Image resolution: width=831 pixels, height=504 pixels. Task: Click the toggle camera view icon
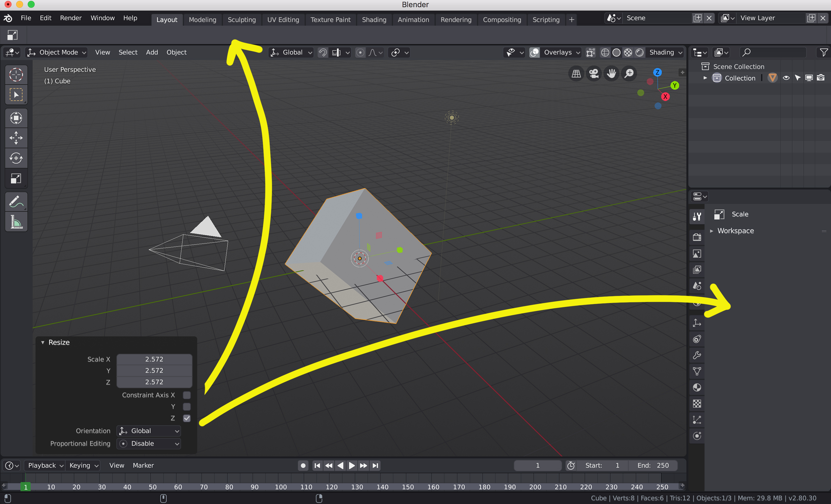(x=593, y=73)
